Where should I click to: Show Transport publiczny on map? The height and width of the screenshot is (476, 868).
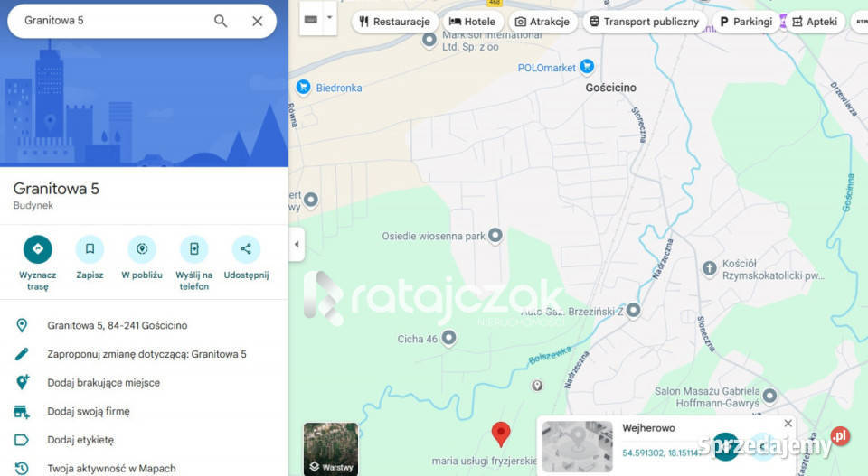click(644, 22)
